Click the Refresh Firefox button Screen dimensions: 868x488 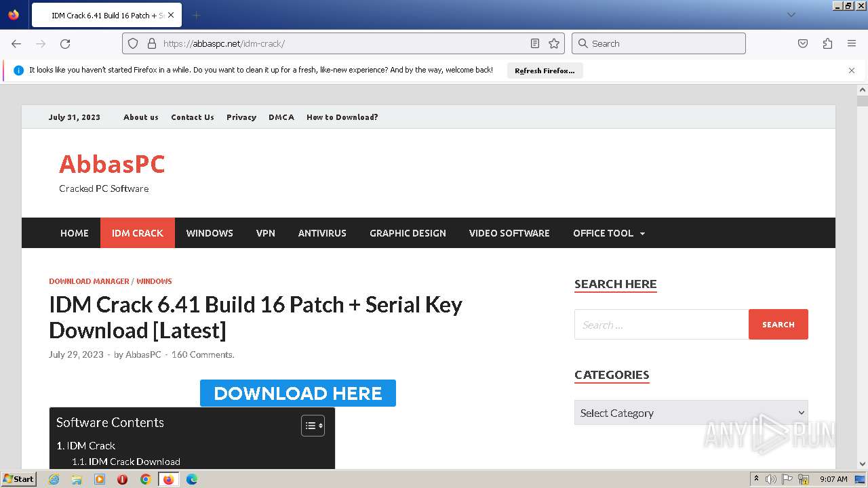click(x=545, y=70)
